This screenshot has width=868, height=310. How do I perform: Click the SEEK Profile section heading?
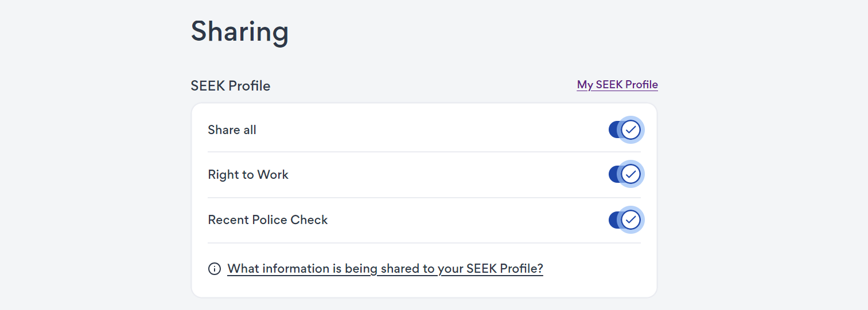coord(231,86)
